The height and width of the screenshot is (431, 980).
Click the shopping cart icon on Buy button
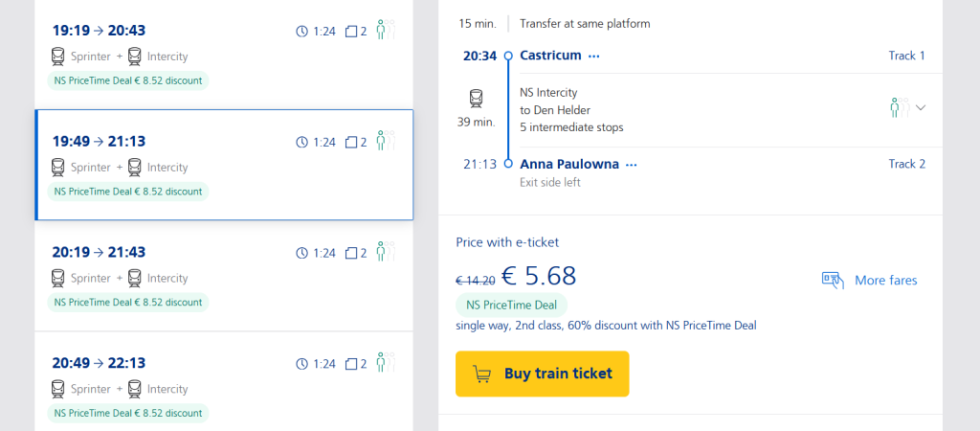pyautogui.click(x=482, y=374)
